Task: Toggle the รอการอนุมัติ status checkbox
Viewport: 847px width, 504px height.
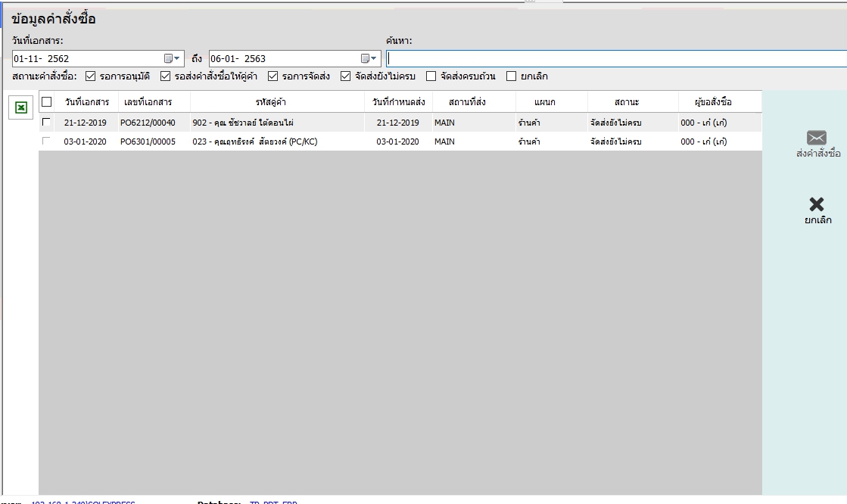Action: pos(90,76)
